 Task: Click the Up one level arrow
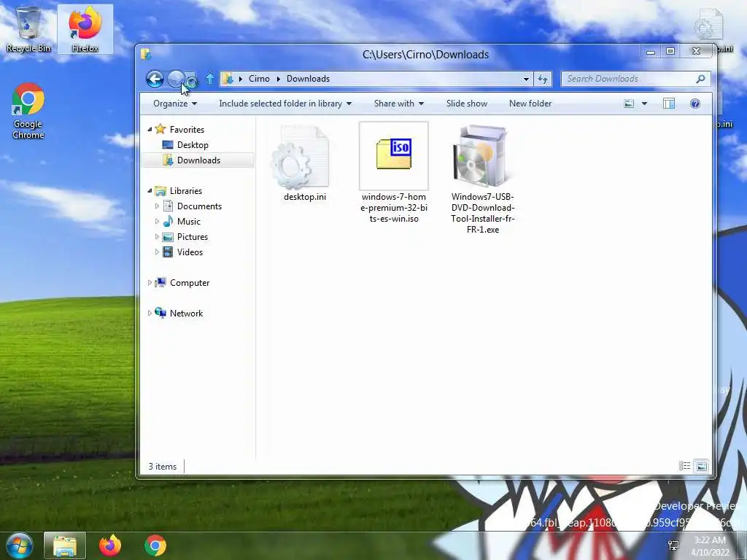[x=209, y=79]
